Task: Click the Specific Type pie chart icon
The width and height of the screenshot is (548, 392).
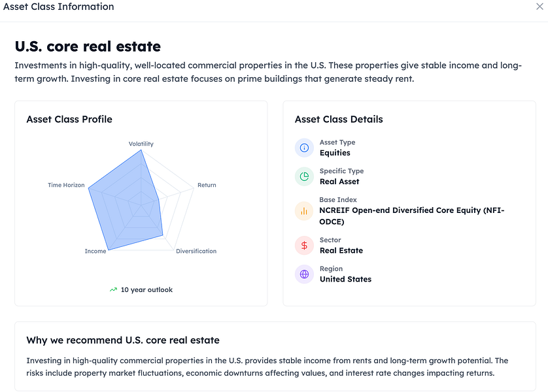Action: [x=304, y=176]
